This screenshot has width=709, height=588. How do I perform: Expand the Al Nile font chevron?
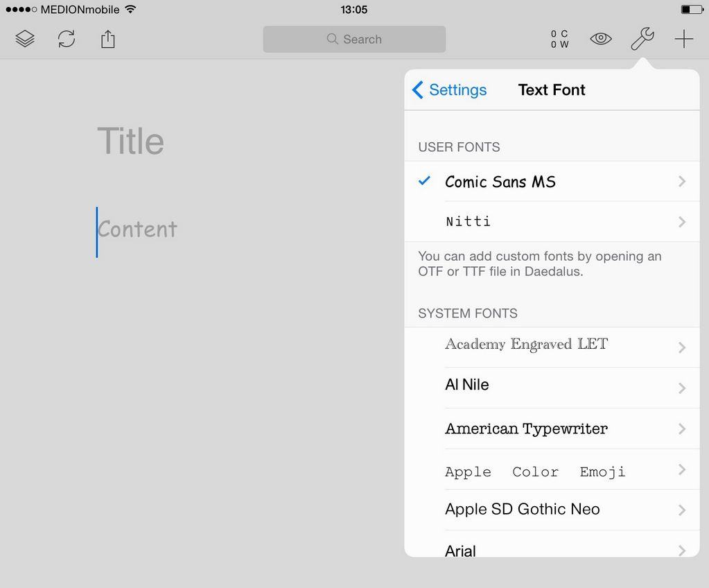(682, 388)
